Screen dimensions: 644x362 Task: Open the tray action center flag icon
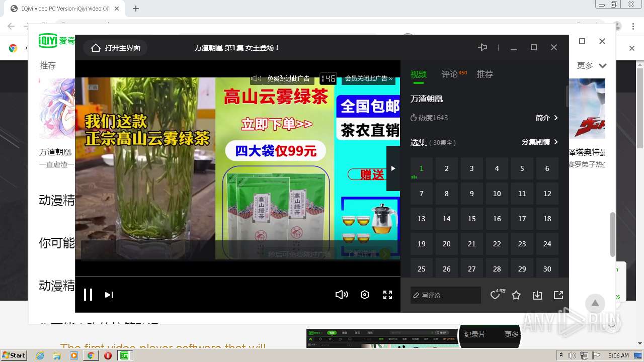(596, 355)
